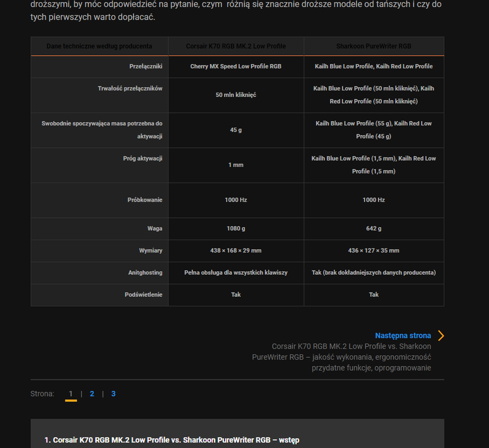This screenshot has width=489, height=448.
Task: Click column header 'Corsair K70 RGB MK.2 Low Profile'
Action: pyautogui.click(x=236, y=46)
